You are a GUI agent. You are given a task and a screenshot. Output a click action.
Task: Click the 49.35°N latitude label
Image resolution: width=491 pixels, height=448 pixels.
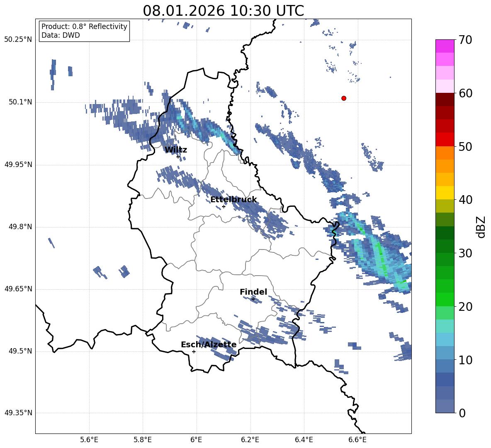tap(18, 413)
